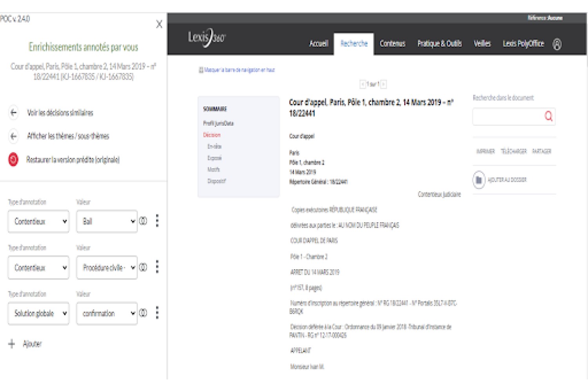Open second Contentieux annotation type dropdown
The image size is (588, 392).
coord(38,268)
